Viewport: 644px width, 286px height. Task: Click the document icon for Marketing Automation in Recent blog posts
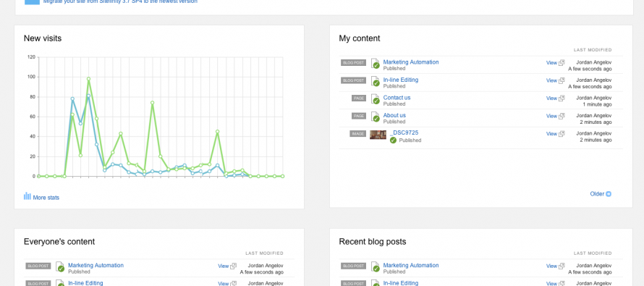tap(376, 266)
